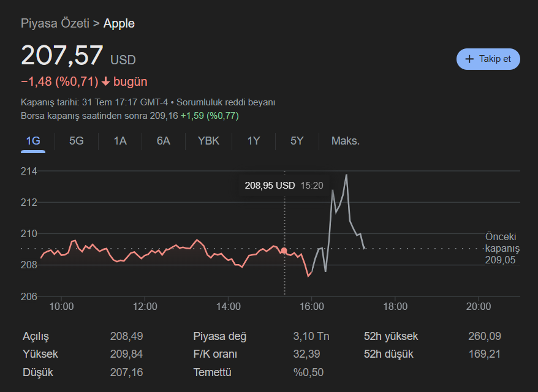Image resolution: width=538 pixels, height=392 pixels.
Task: Open the 1A monthly chart tab
Action: [120, 141]
